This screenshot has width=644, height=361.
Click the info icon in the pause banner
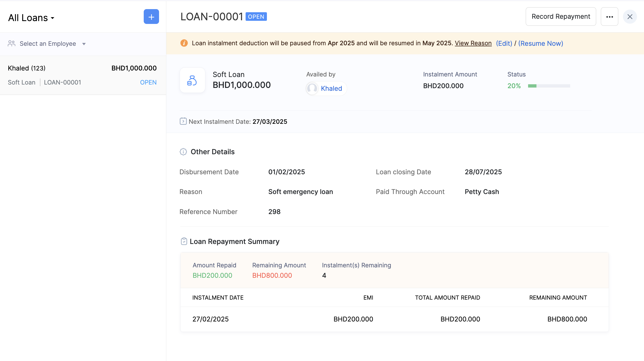pos(184,43)
